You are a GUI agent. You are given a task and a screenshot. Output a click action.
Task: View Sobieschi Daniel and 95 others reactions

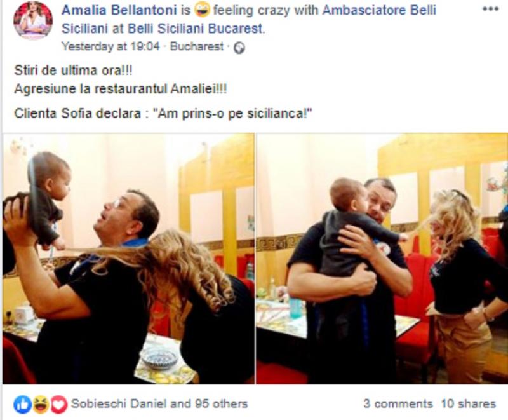[x=159, y=403]
